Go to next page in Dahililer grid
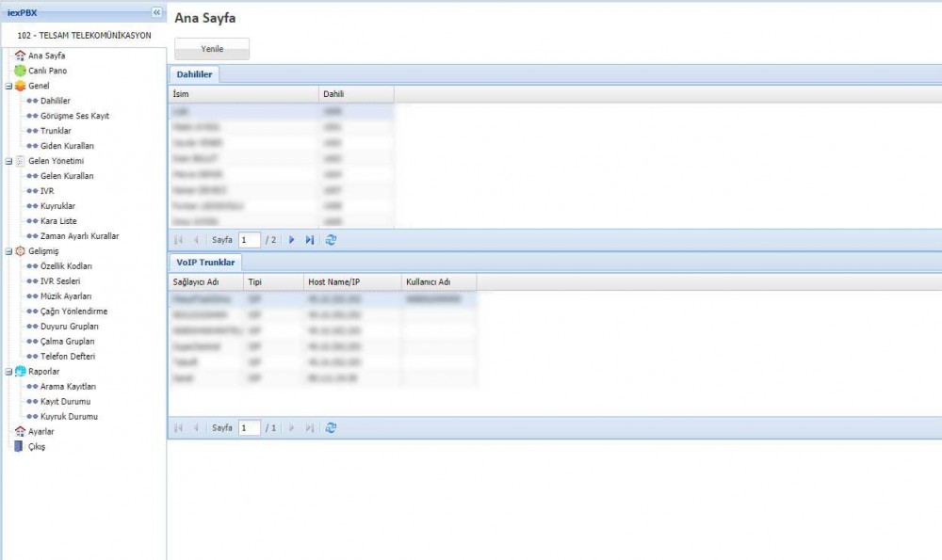Image resolution: width=942 pixels, height=560 pixels. coord(291,239)
